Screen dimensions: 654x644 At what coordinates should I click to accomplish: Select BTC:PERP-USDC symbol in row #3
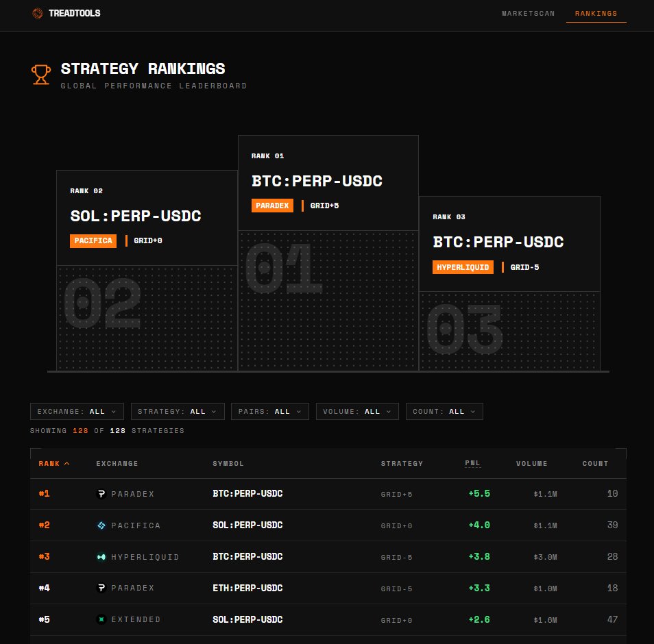tap(247, 556)
